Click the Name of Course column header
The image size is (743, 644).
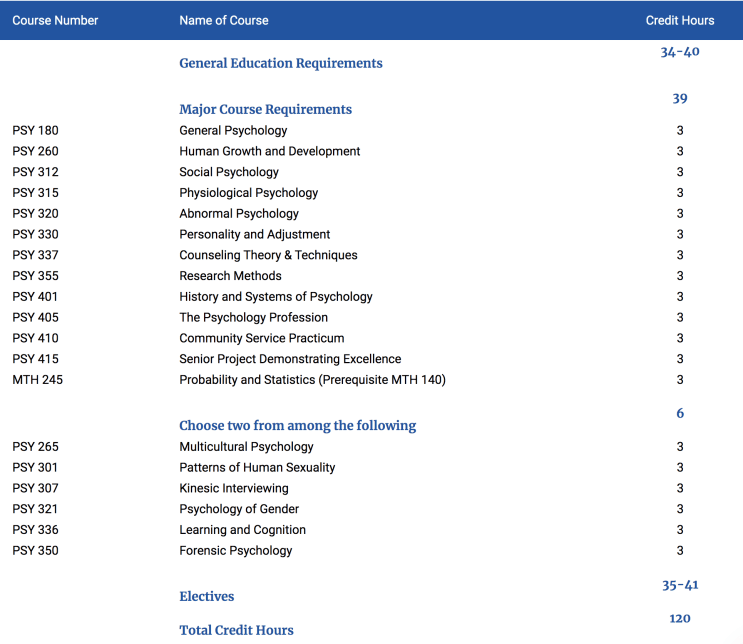[x=224, y=20]
